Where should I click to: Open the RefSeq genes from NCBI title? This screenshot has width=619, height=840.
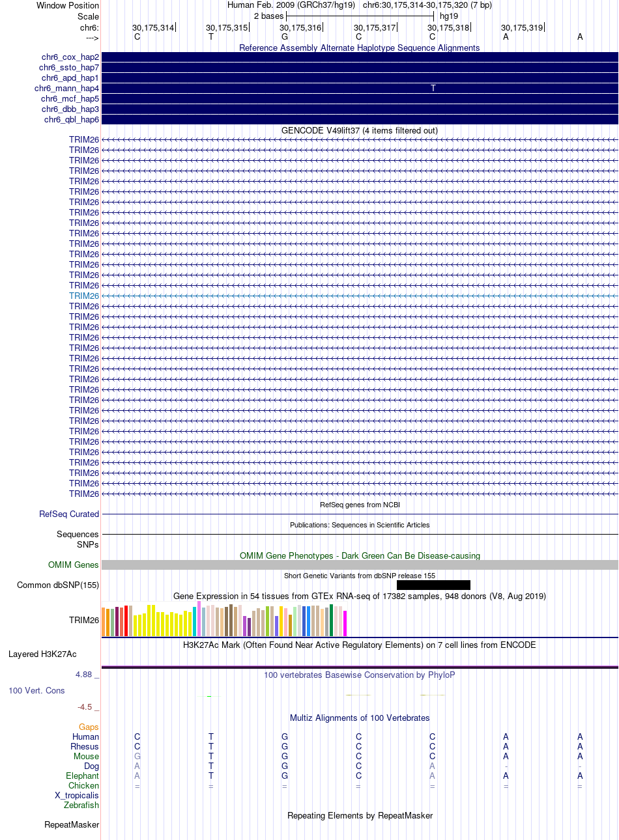tap(360, 505)
